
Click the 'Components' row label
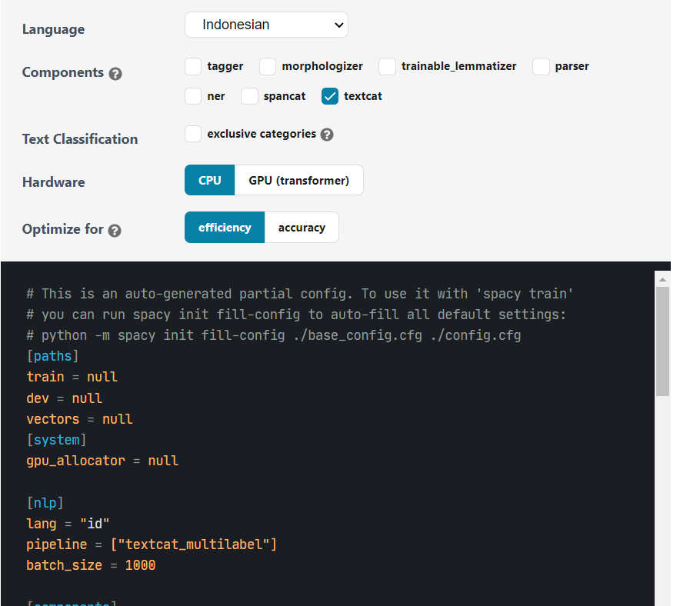pos(63,72)
